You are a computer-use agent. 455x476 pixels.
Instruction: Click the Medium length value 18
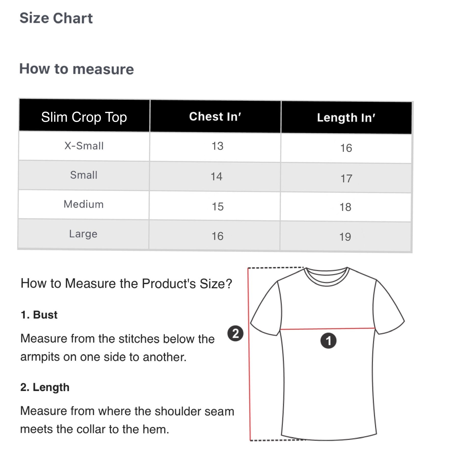[345, 207]
